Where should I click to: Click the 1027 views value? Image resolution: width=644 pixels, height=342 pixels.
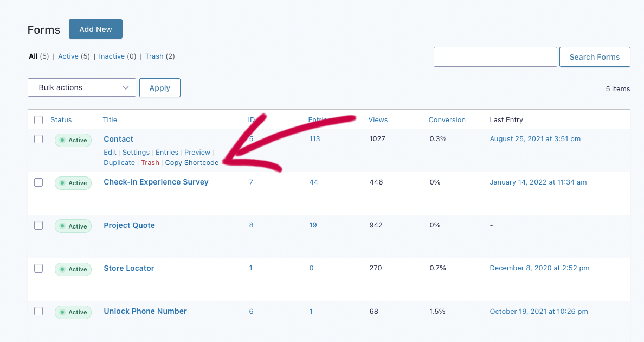(x=377, y=138)
